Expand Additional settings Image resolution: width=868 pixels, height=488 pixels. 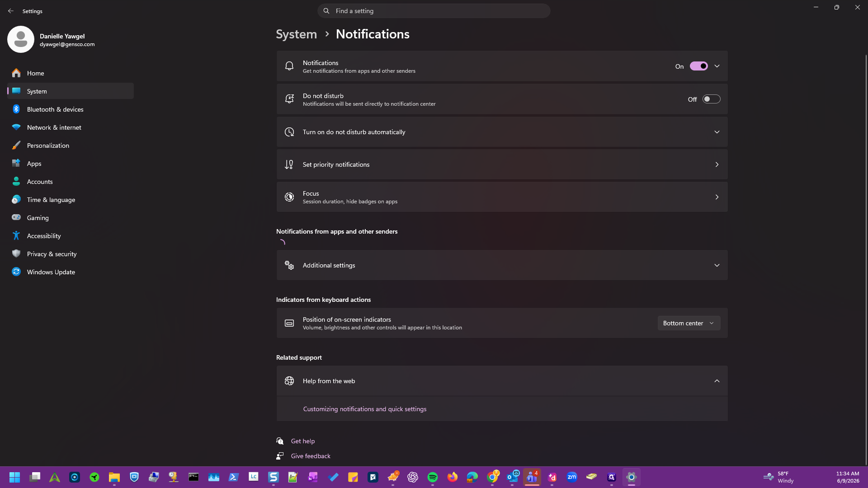(x=502, y=265)
